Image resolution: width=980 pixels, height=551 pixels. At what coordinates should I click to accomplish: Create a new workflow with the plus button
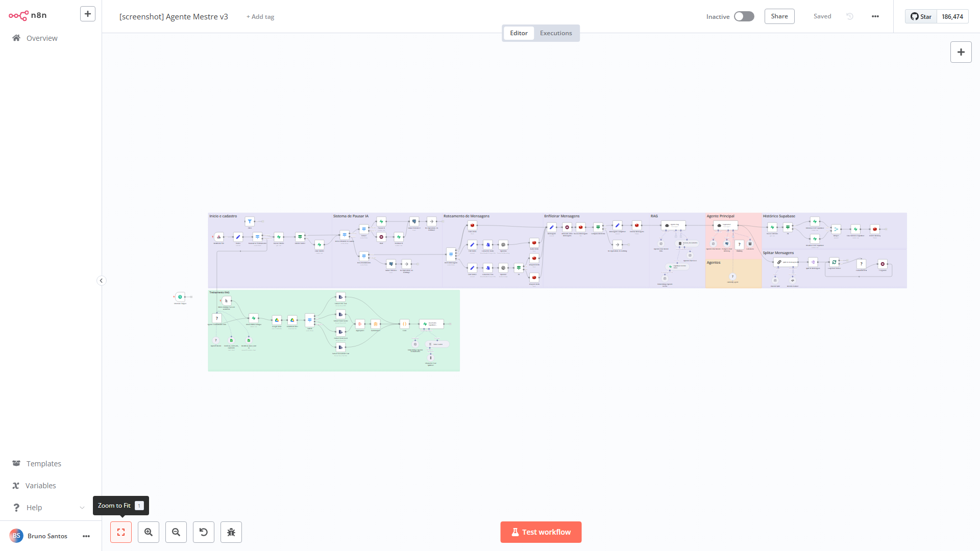[88, 14]
